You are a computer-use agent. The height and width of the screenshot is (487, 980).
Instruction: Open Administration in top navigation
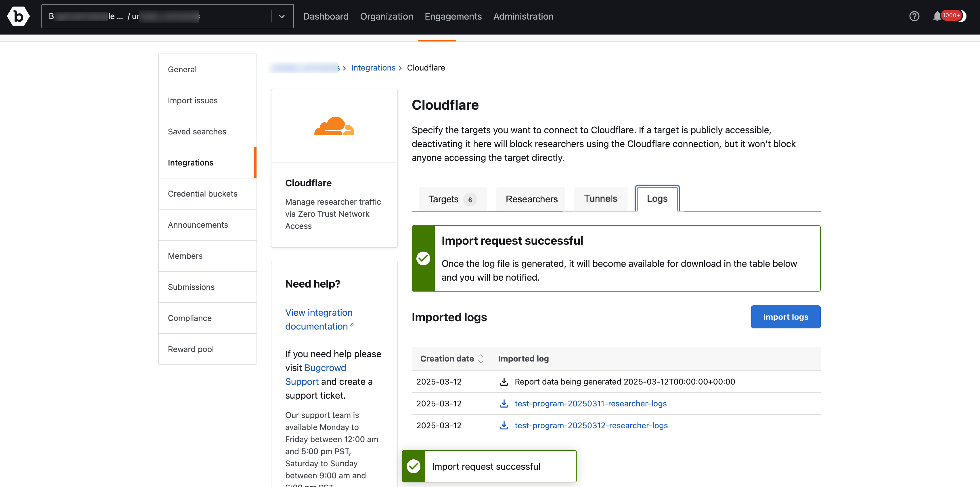[x=523, y=16]
